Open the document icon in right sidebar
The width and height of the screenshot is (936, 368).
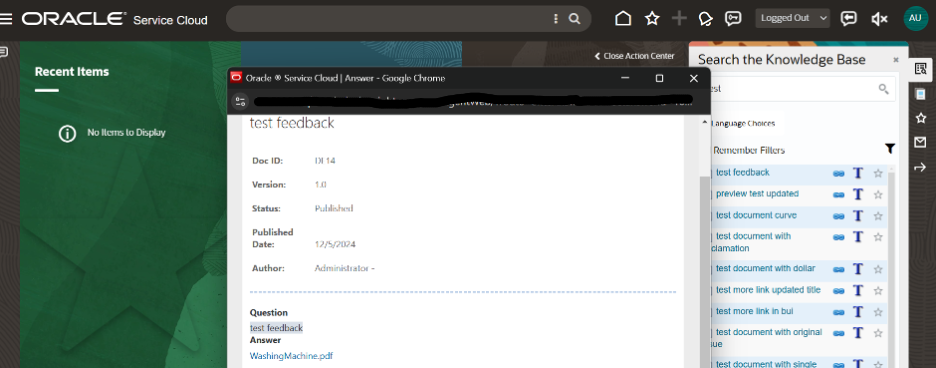920,94
